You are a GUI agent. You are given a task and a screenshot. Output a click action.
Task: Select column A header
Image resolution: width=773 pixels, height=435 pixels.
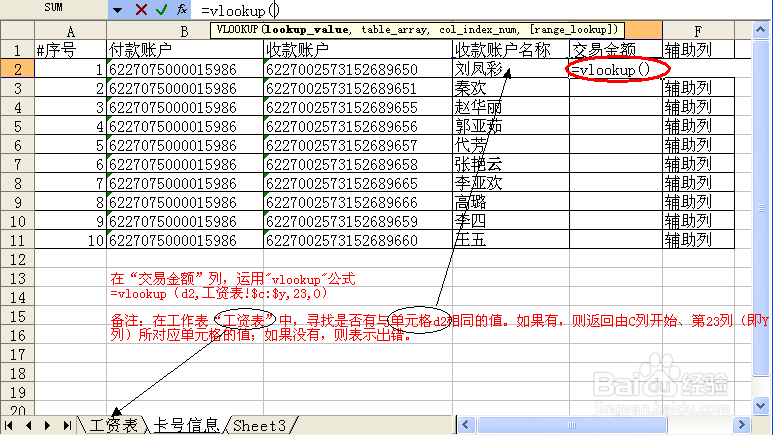pyautogui.click(x=70, y=32)
